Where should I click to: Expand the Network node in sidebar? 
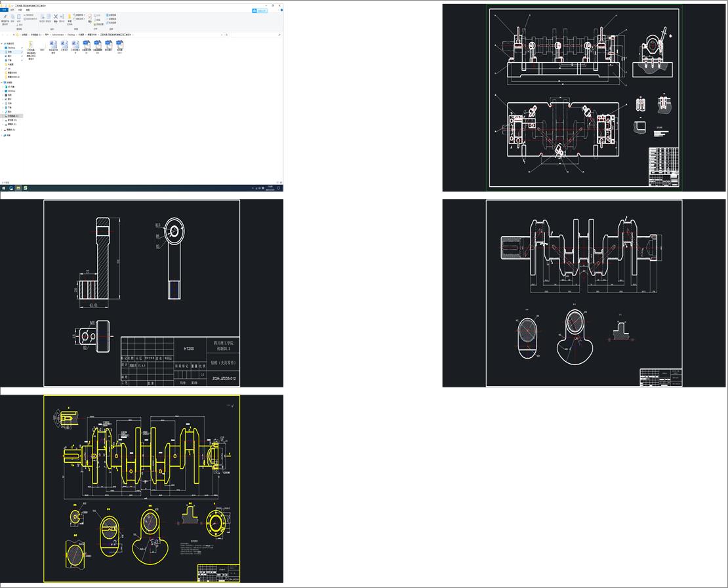coord(2,135)
